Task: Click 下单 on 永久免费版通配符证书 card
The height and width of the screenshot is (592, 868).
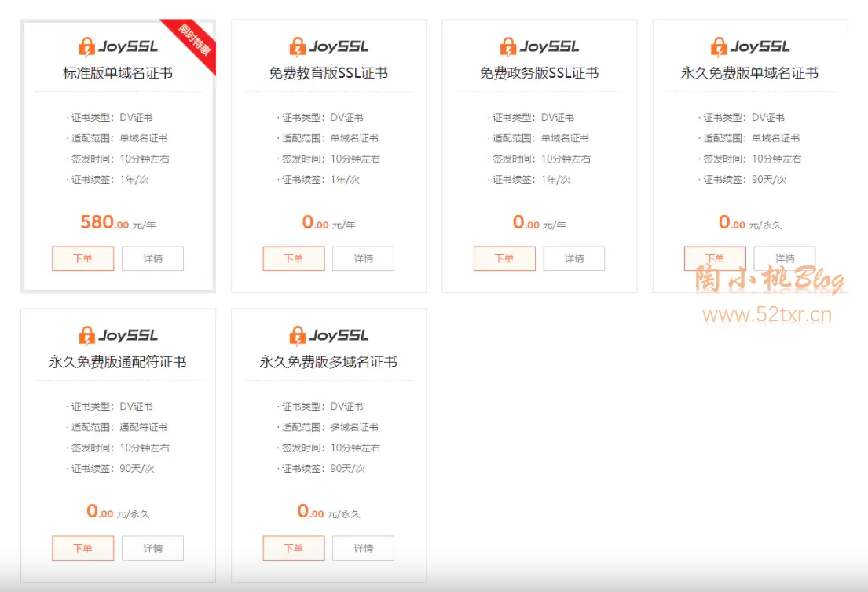Action: click(83, 548)
